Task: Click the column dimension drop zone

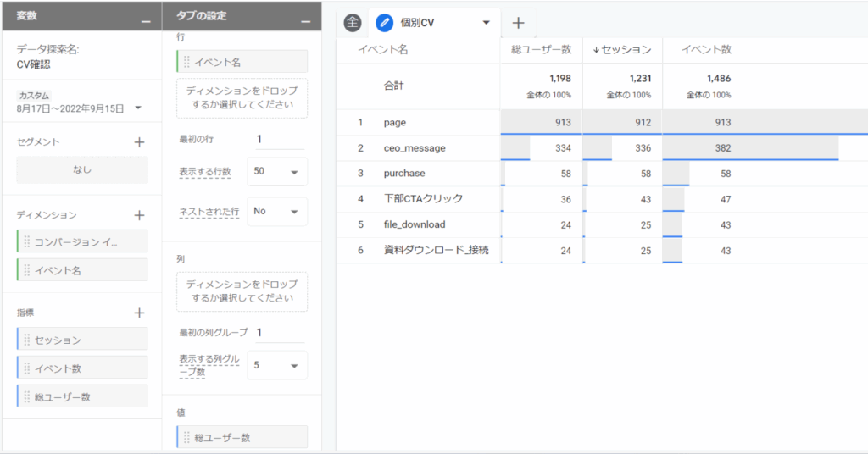Action: tap(242, 291)
